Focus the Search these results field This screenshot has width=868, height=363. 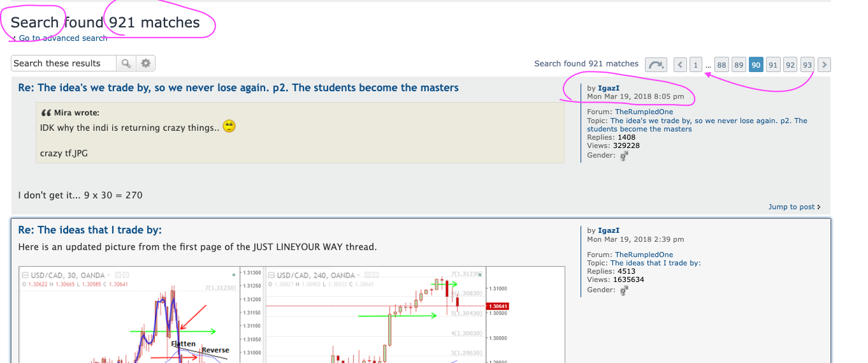coord(64,63)
